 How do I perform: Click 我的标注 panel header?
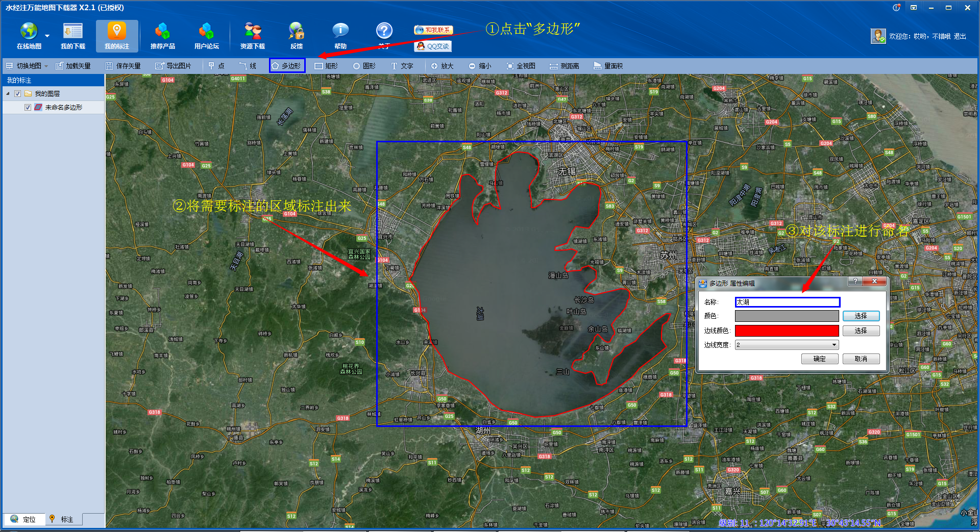(x=53, y=80)
